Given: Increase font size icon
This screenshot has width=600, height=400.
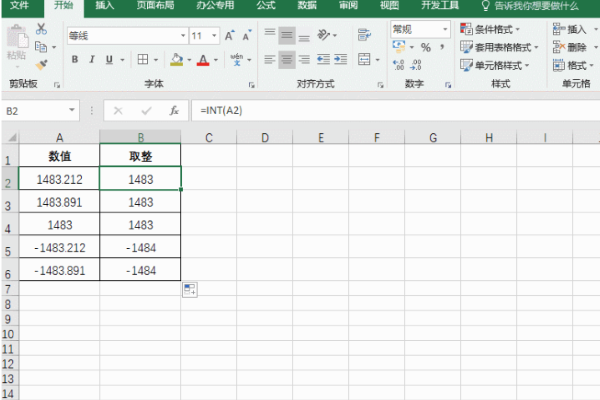Looking at the screenshot, I should click(x=230, y=36).
